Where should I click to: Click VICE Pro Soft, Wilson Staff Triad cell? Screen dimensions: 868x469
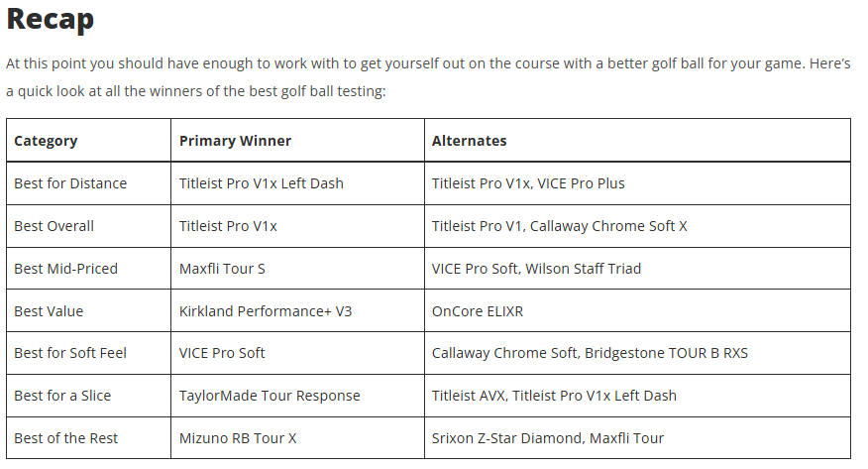637,269
